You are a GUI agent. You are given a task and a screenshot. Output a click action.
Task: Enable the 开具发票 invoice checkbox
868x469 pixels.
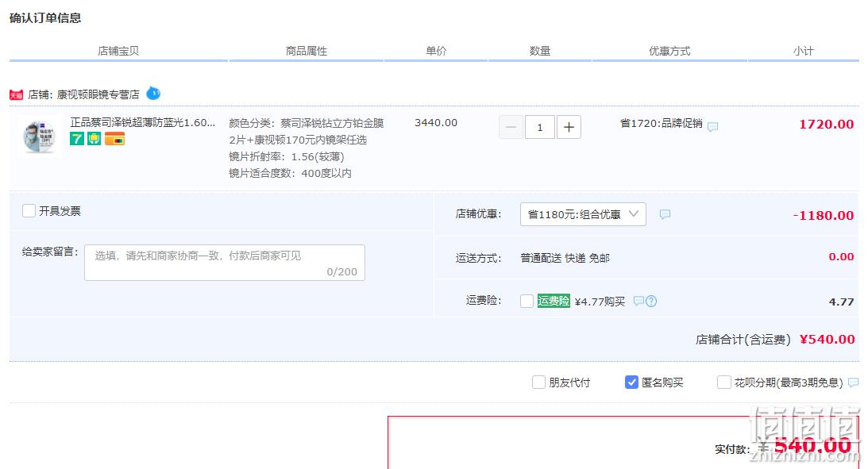29,211
